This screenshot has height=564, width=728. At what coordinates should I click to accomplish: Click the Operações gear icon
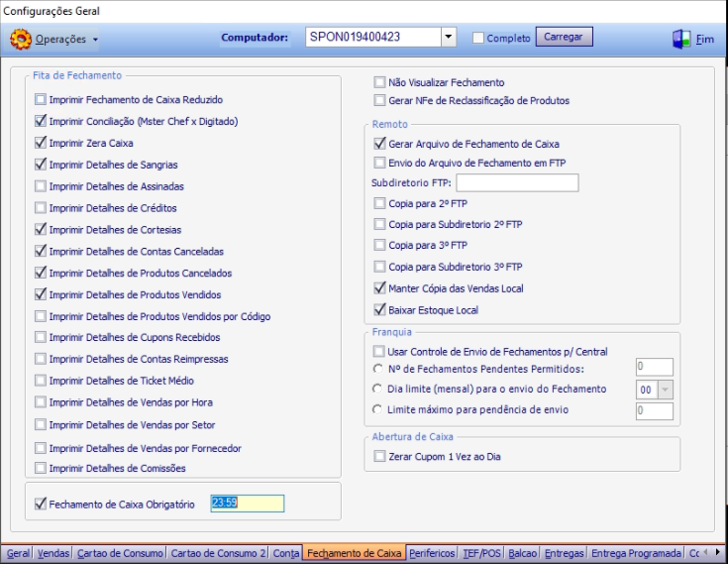pos(21,39)
